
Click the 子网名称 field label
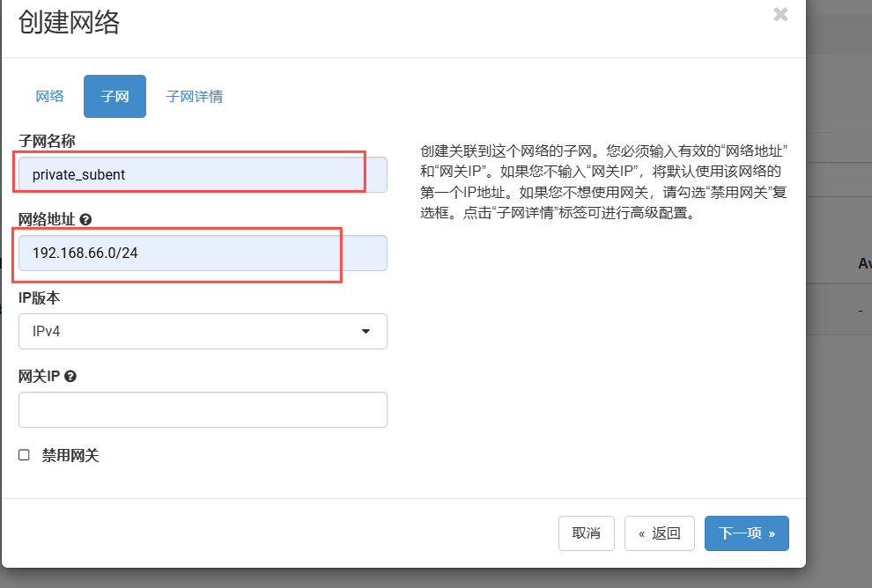pyautogui.click(x=47, y=141)
